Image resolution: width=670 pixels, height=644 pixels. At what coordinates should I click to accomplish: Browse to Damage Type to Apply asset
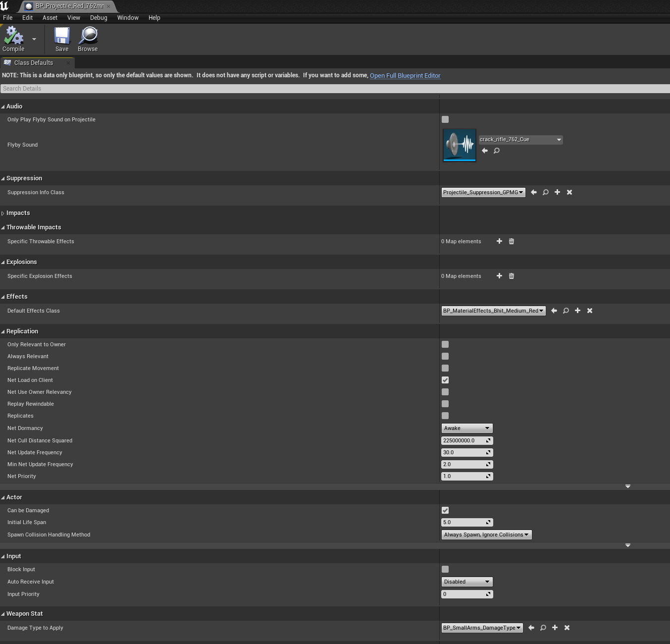pos(543,628)
